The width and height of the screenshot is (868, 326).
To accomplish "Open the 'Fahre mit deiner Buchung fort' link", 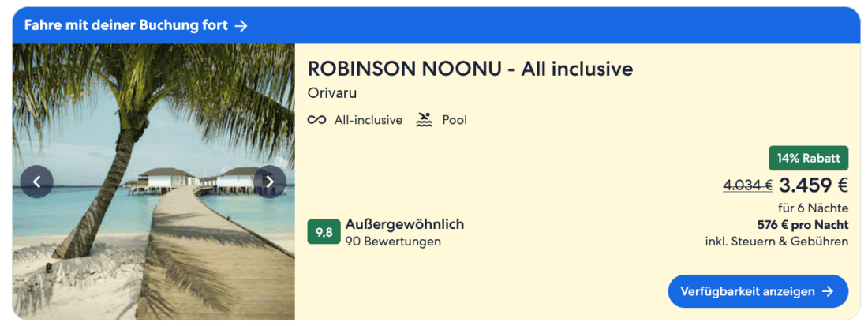I will [x=125, y=26].
